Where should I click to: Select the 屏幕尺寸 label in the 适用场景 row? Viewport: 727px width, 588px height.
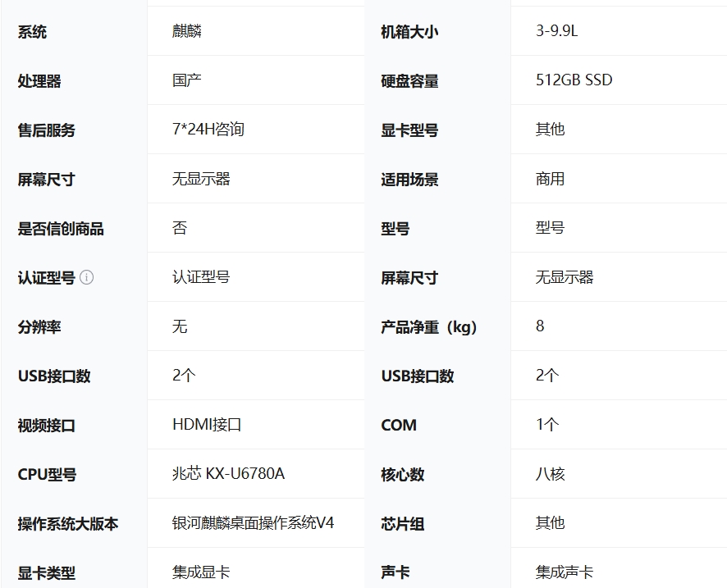coord(47,180)
